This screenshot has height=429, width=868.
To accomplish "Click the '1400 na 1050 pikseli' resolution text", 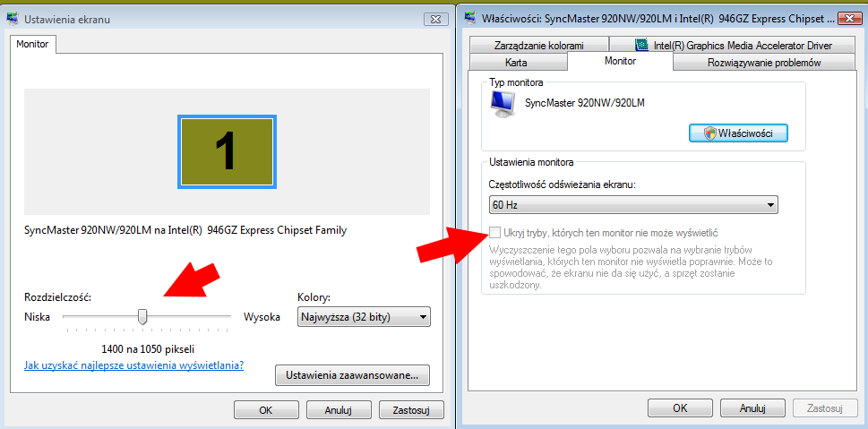I will (148, 349).
